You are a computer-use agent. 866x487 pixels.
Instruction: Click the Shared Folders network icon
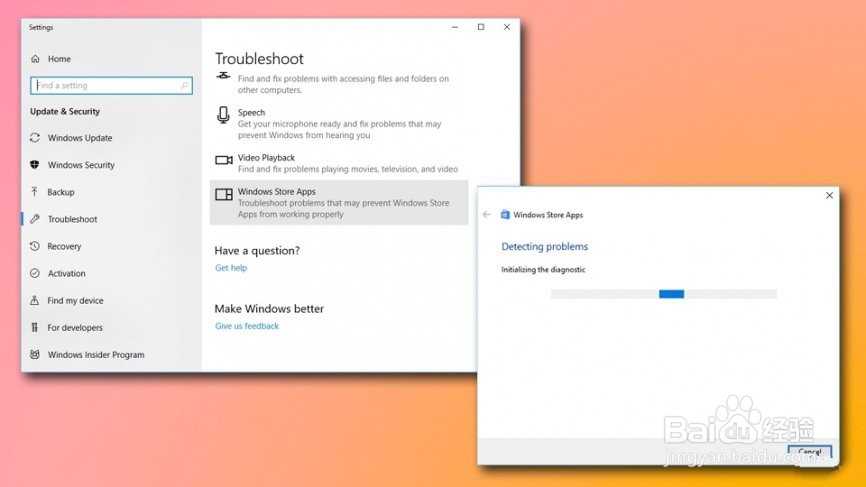pyautogui.click(x=223, y=76)
